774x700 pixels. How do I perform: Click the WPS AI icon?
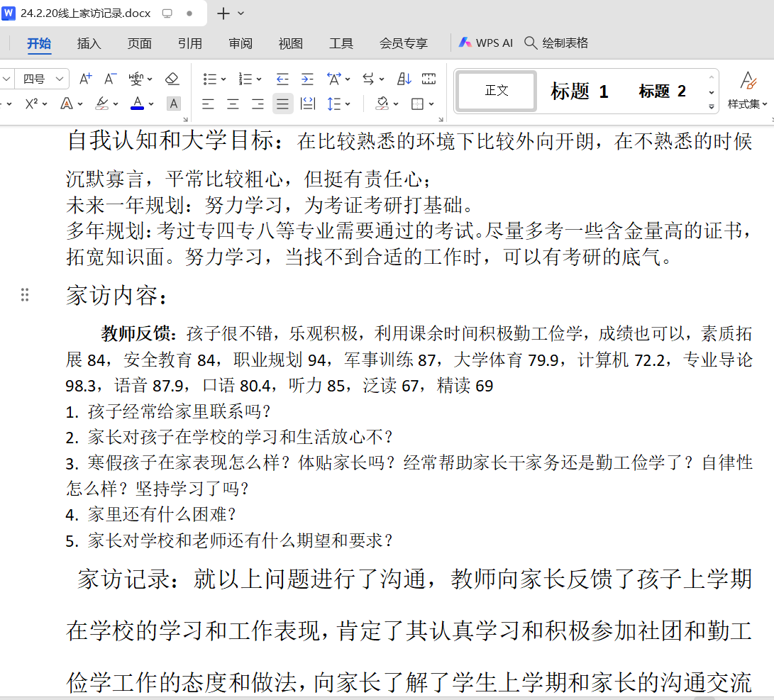465,43
